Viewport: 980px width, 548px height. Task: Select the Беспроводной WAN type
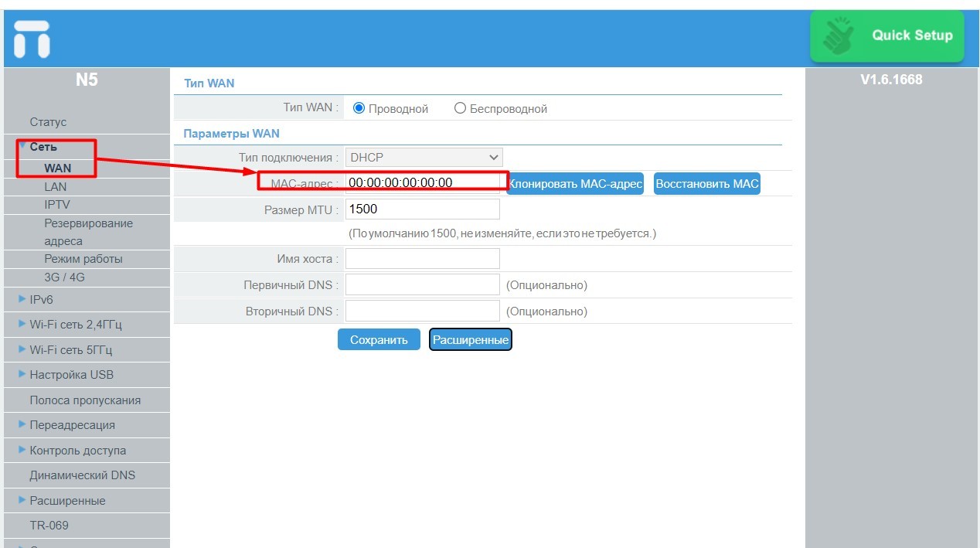pyautogui.click(x=460, y=108)
